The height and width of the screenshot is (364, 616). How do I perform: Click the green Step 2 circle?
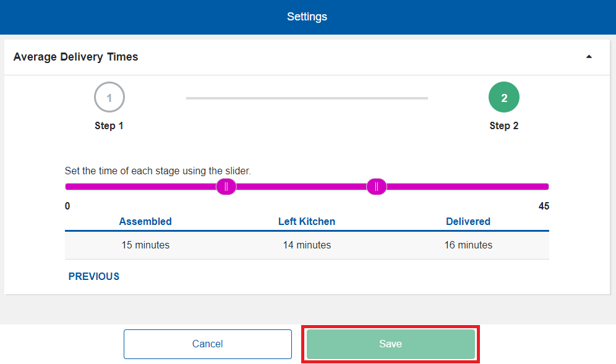[504, 98]
